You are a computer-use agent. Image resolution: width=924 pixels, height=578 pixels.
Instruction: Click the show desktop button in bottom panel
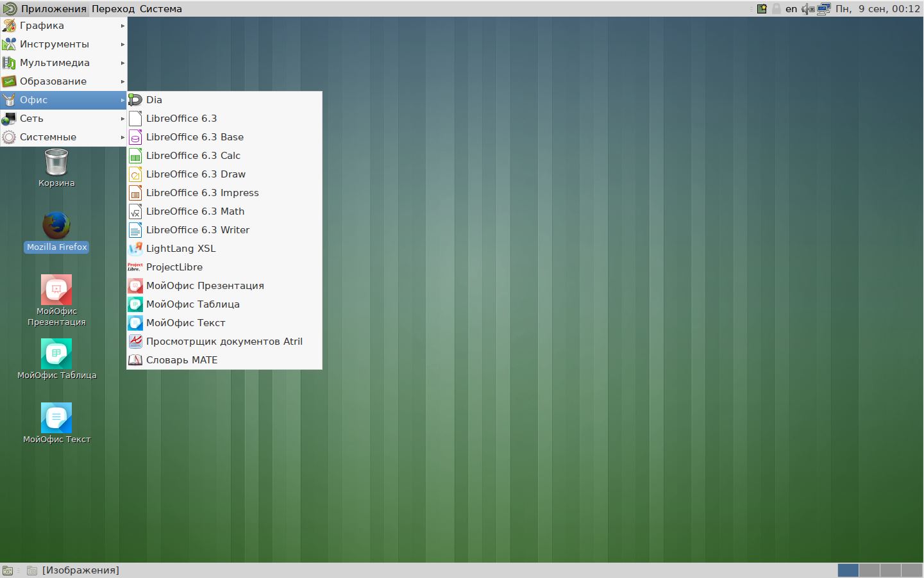pyautogui.click(x=8, y=570)
